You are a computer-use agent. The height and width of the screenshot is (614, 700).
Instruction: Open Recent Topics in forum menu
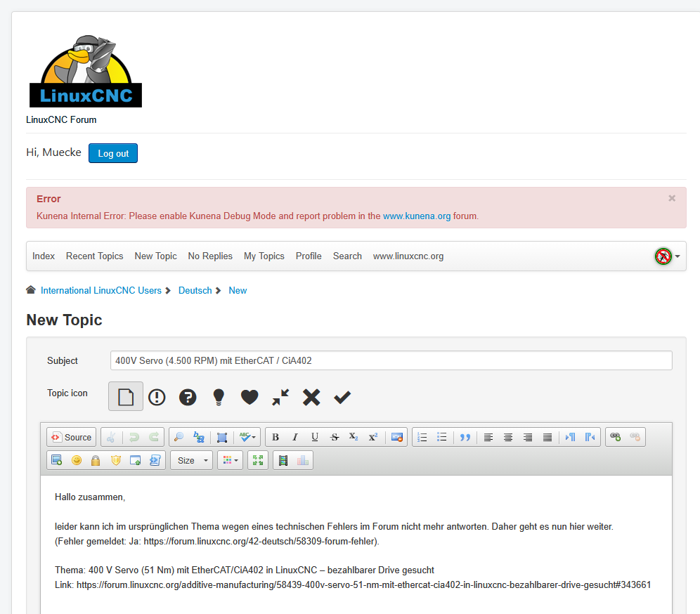[x=94, y=256]
